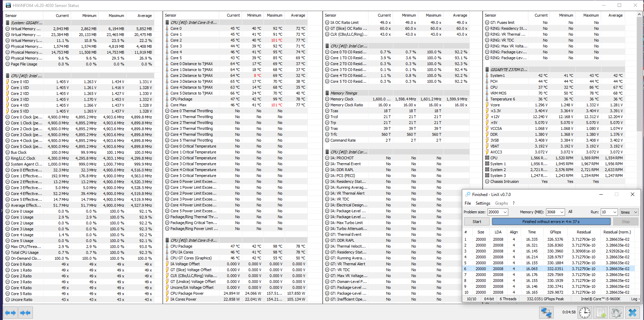
Task: Click the fan icon beside System 3
Action: point(487,176)
